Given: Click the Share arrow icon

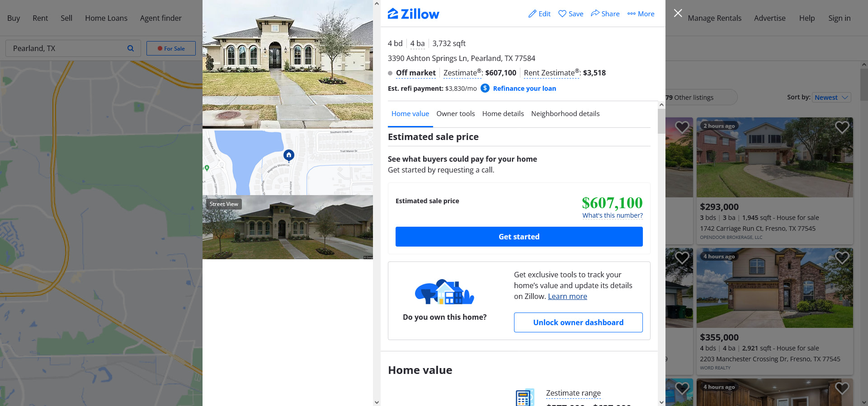Looking at the screenshot, I should pyautogui.click(x=595, y=13).
